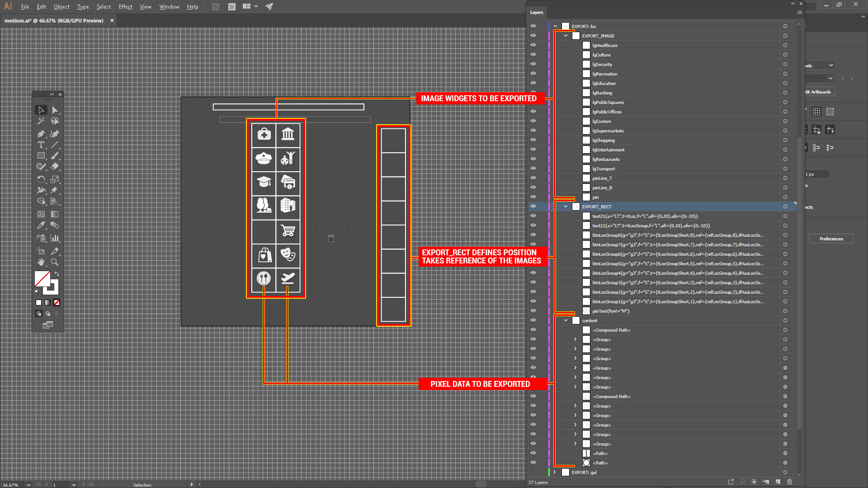Open the Effect menu
Screen dimensions: 868x488
pos(125,7)
